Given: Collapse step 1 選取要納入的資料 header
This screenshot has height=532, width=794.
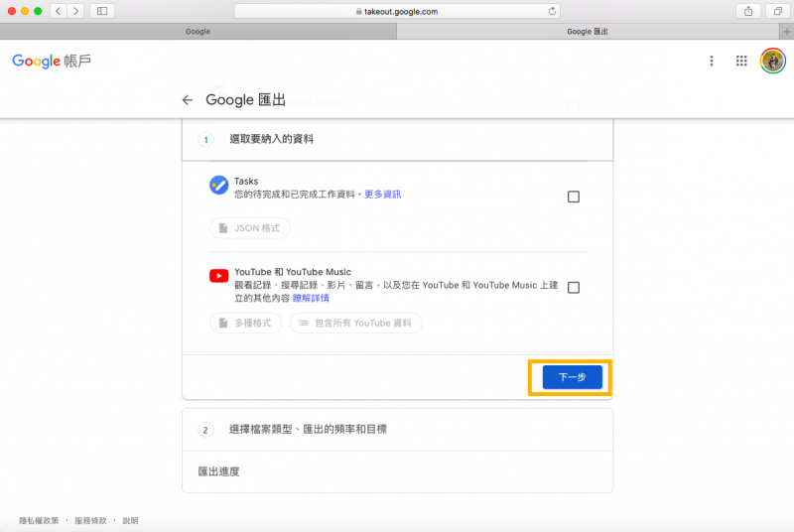Looking at the screenshot, I should [398, 139].
